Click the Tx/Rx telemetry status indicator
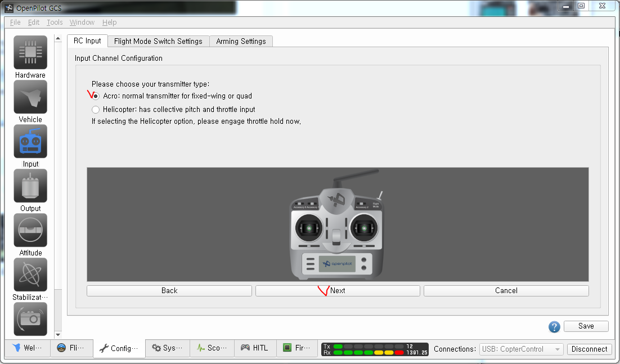This screenshot has width=620, height=364. click(375, 349)
